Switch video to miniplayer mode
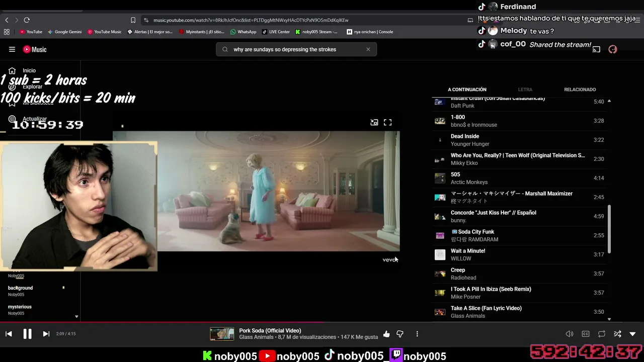The width and height of the screenshot is (644, 362). [x=374, y=122]
